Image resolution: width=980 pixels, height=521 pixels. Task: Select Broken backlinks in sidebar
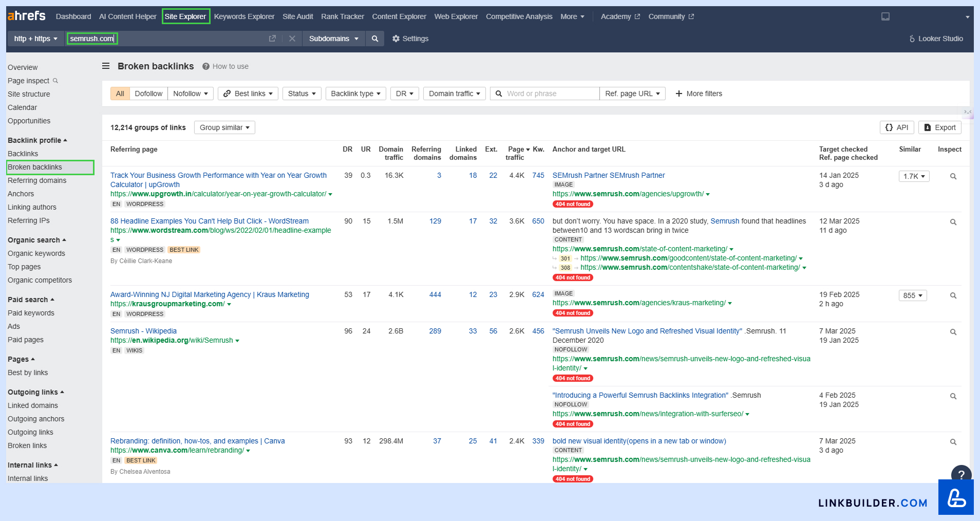tap(50, 167)
